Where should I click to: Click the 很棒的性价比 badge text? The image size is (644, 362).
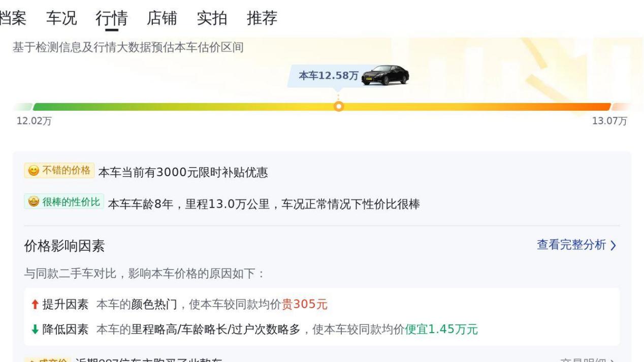[71, 202]
